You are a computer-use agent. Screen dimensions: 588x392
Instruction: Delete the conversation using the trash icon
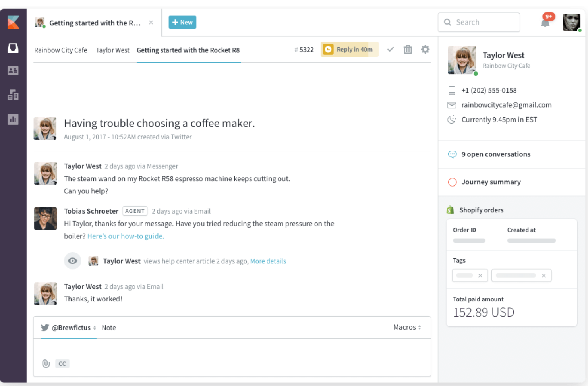pos(408,49)
